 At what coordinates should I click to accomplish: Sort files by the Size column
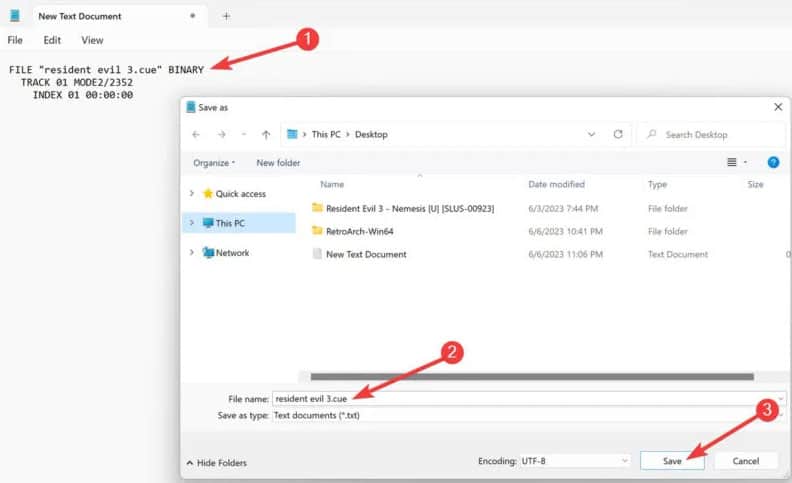[756, 184]
